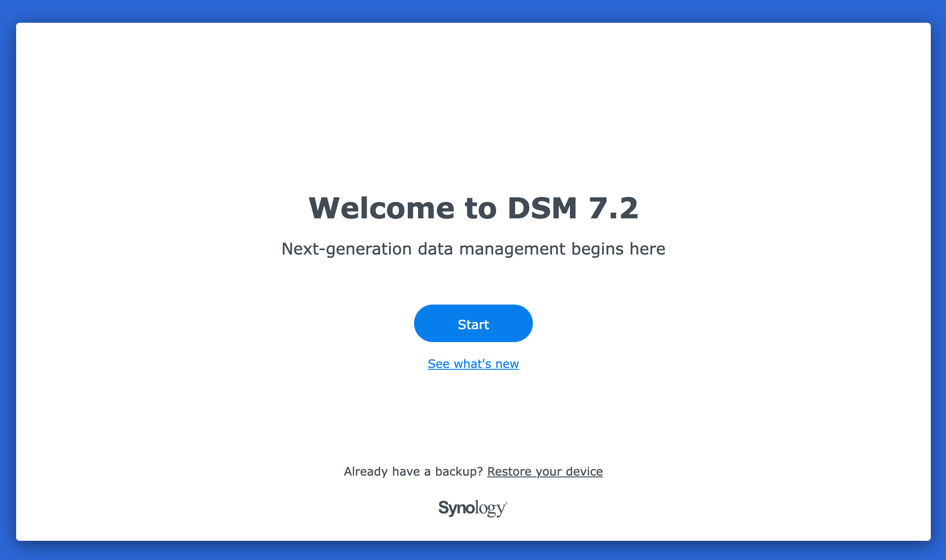The image size is (946, 560).
Task: Click the Already have a backup text
Action: (413, 472)
